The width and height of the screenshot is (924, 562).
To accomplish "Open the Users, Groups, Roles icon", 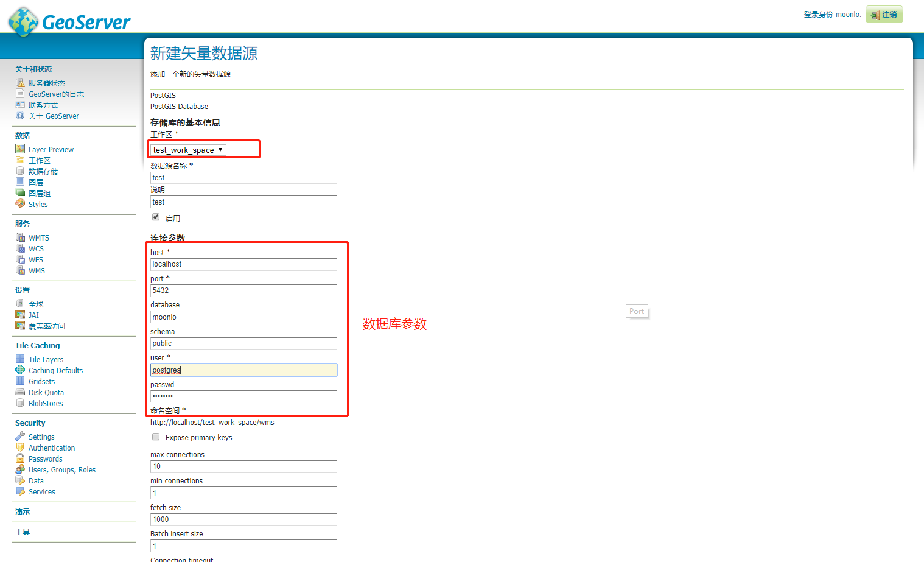I will pyautogui.click(x=20, y=469).
